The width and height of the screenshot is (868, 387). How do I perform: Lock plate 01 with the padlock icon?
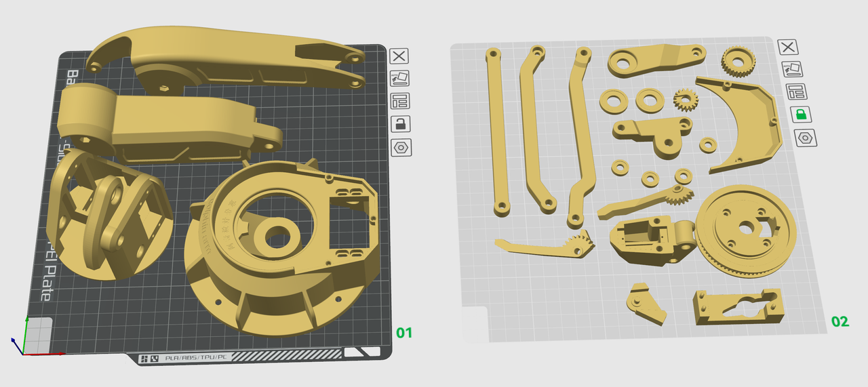pos(401,124)
